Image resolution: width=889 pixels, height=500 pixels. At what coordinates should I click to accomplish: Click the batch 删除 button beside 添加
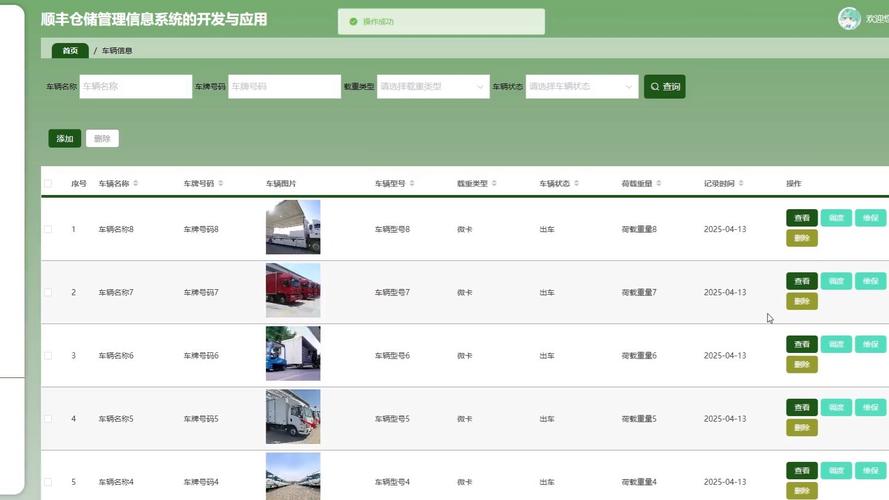click(x=102, y=138)
